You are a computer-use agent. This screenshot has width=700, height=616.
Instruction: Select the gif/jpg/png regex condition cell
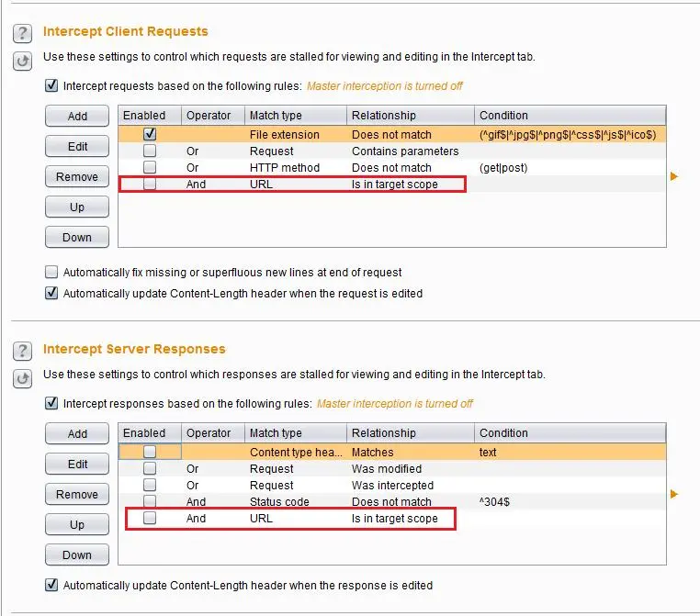pos(570,134)
